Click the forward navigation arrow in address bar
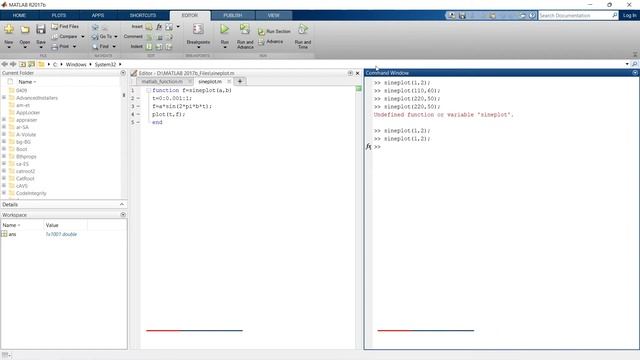Viewport: 640px width, 360px height. [x=13, y=64]
